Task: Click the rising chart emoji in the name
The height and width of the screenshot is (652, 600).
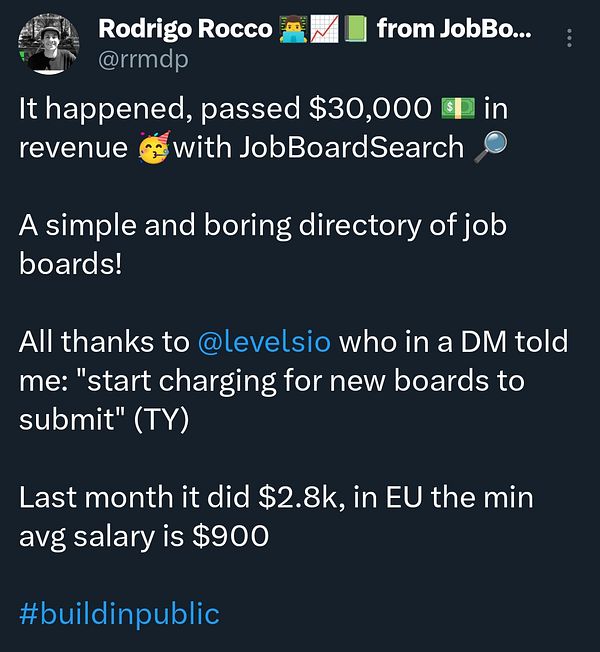Action: 322,30
